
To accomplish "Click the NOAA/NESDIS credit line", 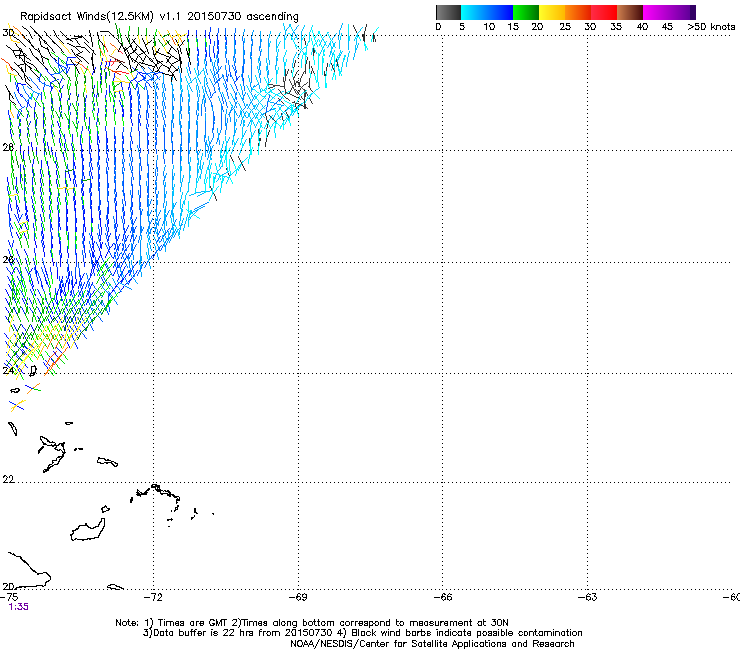I will tap(432, 644).
